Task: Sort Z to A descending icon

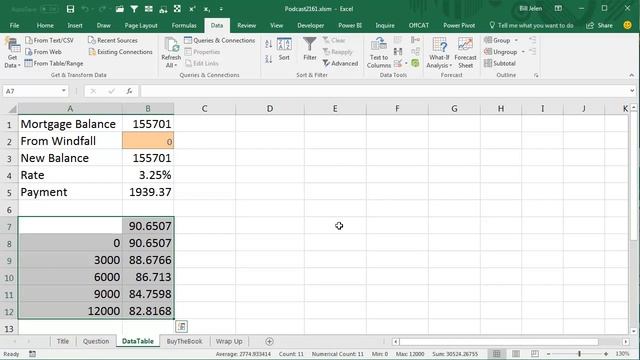Action: 268,59
